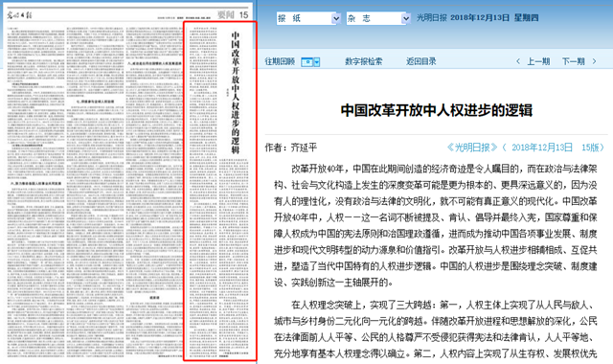Screen dimensions: 613x364
Task: Click the right chevron after 下一期
Action: point(595,61)
